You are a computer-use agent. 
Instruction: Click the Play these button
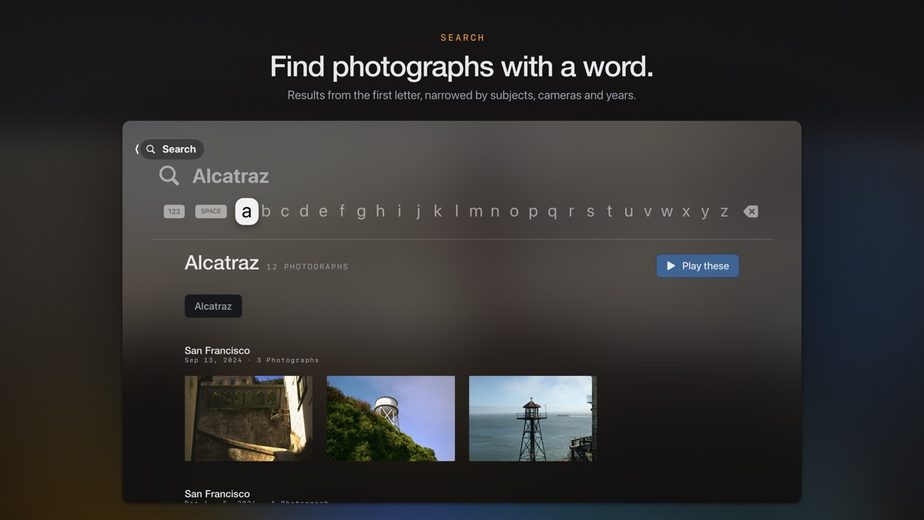click(698, 266)
